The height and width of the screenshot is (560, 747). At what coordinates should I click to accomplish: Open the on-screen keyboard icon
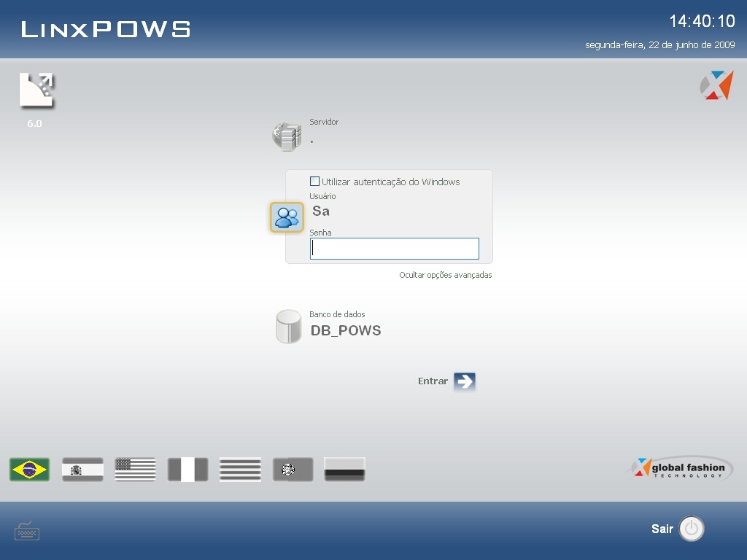27,531
